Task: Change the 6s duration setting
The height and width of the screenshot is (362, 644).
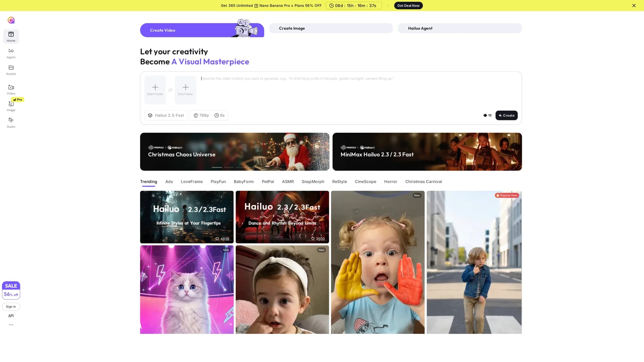Action: point(220,115)
